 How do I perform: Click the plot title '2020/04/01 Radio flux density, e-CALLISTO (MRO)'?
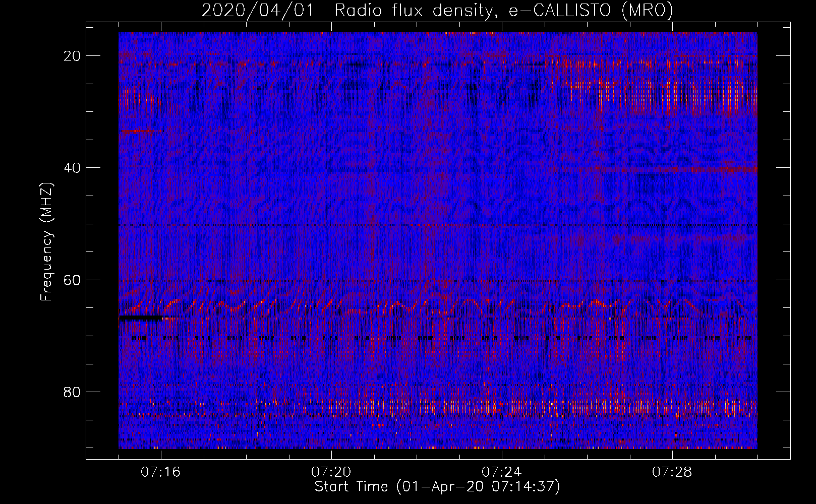coord(437,10)
